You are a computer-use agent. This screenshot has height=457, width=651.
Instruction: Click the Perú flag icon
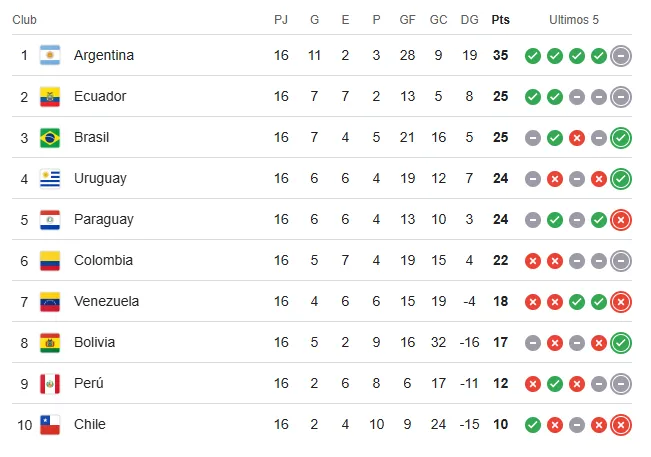pyautogui.click(x=50, y=383)
